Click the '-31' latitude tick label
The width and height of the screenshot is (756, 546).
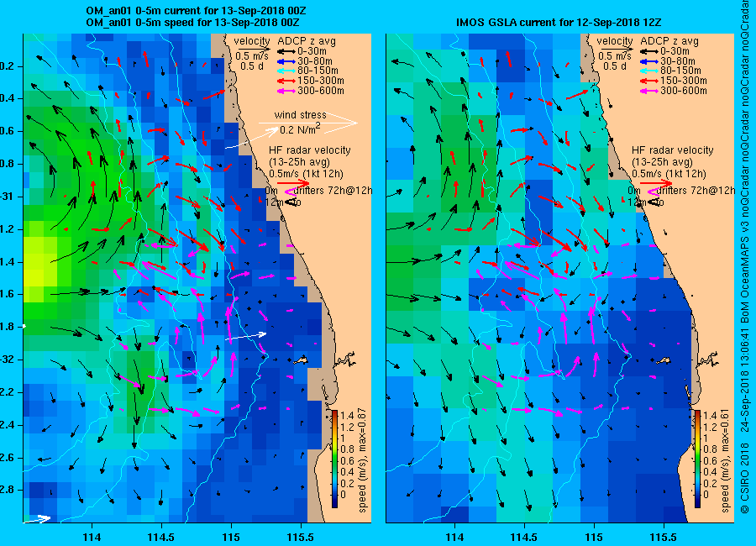pos(8,197)
